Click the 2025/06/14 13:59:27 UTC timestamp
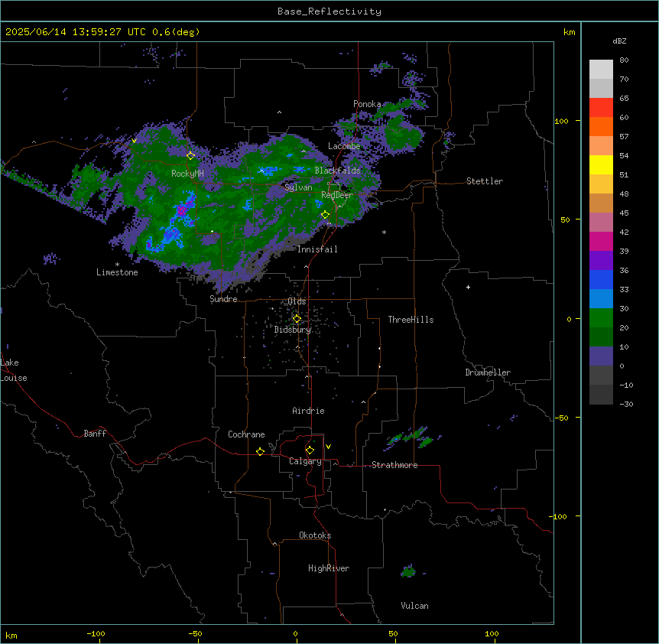659x644 pixels. pyautogui.click(x=75, y=32)
